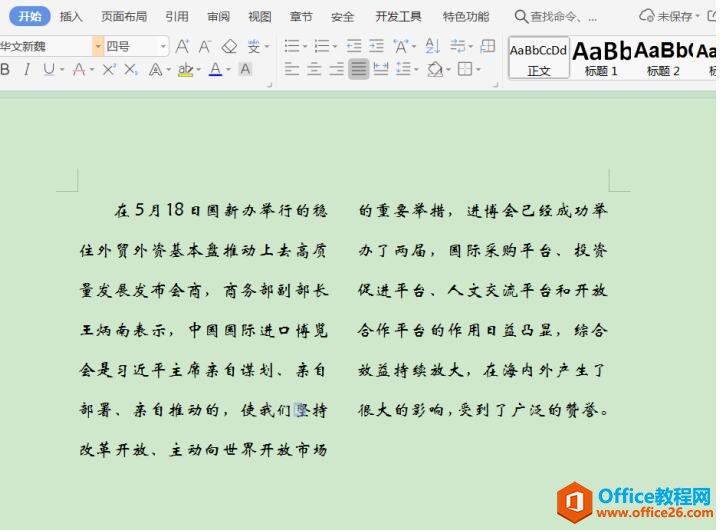Open the font size dropdown (四号)
Viewport: 720px width, 530px height.
click(163, 46)
